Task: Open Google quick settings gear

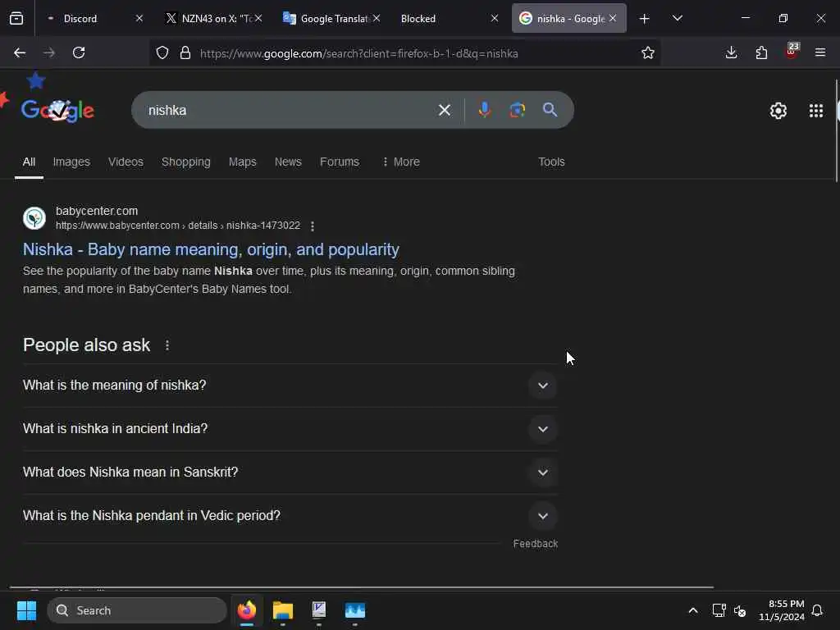Action: click(778, 111)
